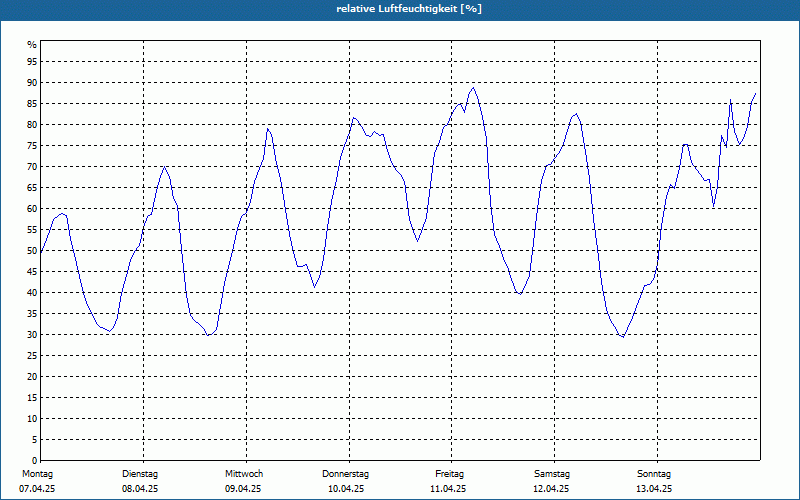Viewport: 800px width, 500px height.
Task: Click the 'Montag' day label
Action: pyautogui.click(x=37, y=474)
